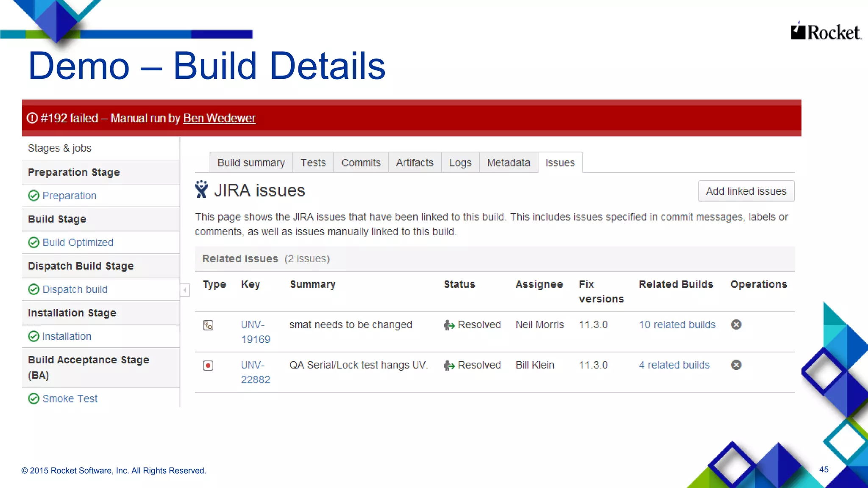868x488 pixels.
Task: Open issue key UNV-19169
Action: point(256,332)
